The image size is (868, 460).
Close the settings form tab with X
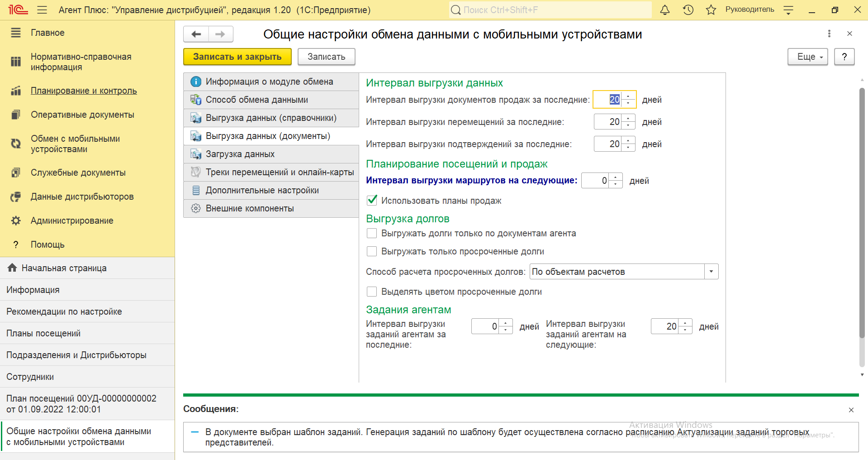pyautogui.click(x=849, y=34)
